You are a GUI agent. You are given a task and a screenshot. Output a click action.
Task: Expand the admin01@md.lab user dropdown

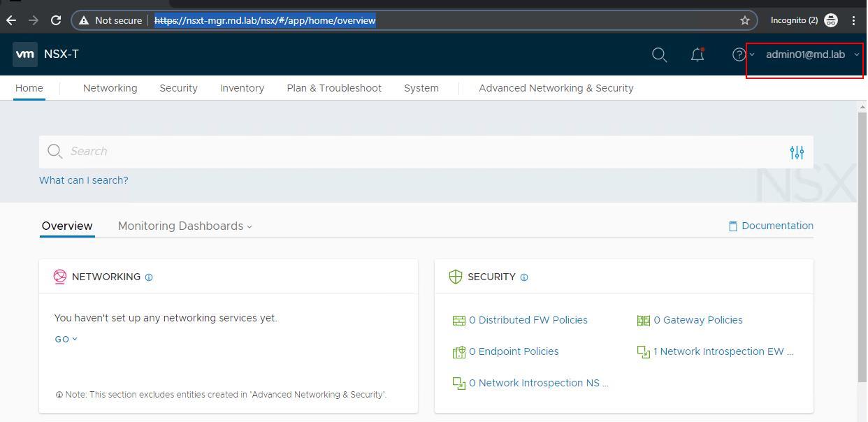(813, 54)
